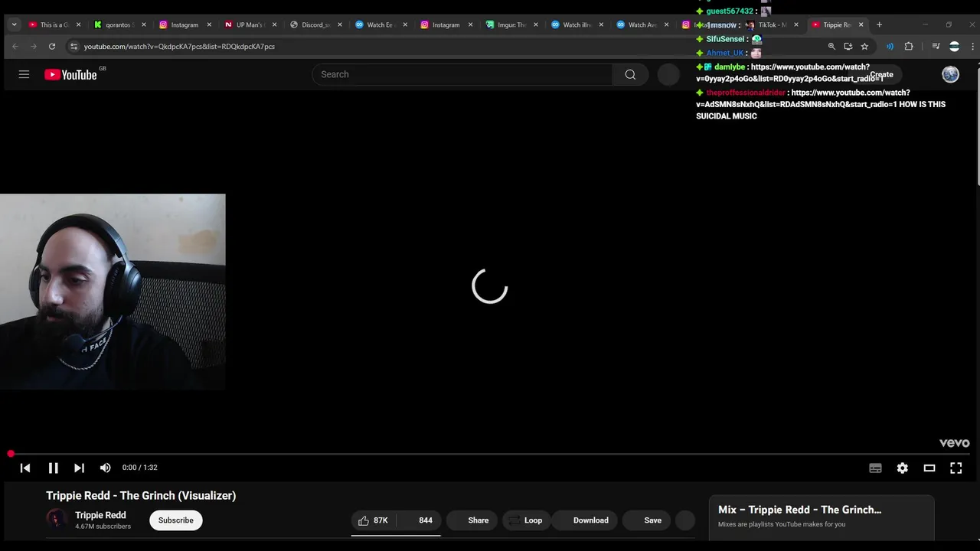Bookmark this page with star icon
This screenshot has height=551, width=980.
point(864,47)
